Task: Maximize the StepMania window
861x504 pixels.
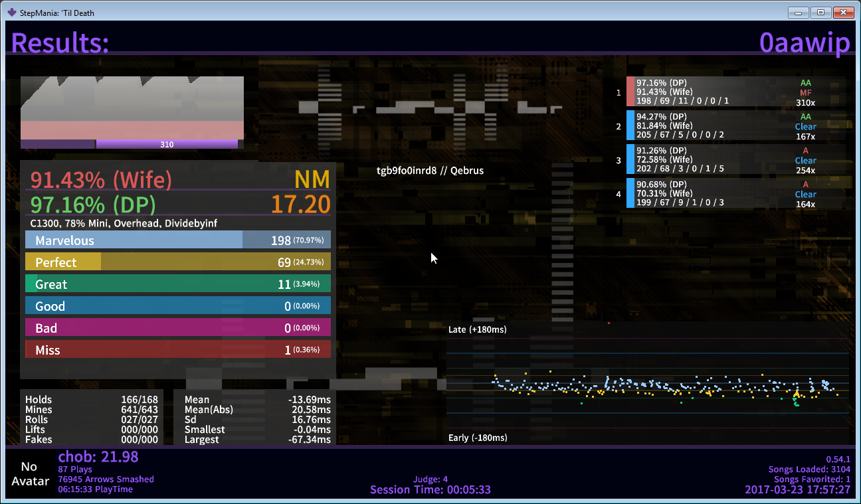Action: click(x=820, y=12)
